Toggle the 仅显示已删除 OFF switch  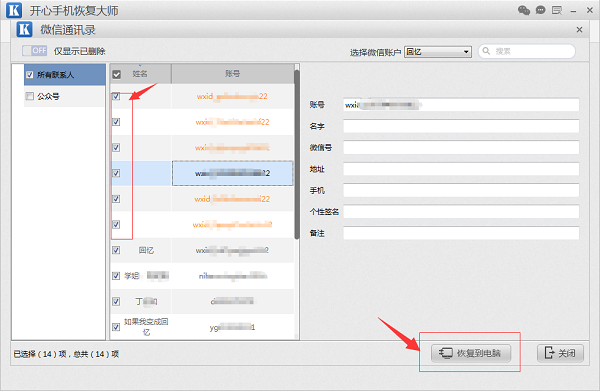34,51
